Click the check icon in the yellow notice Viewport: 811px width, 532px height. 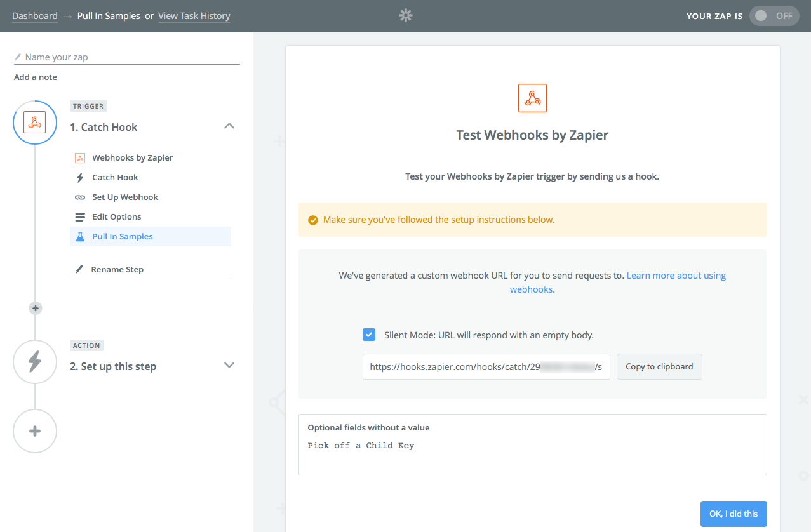312,220
